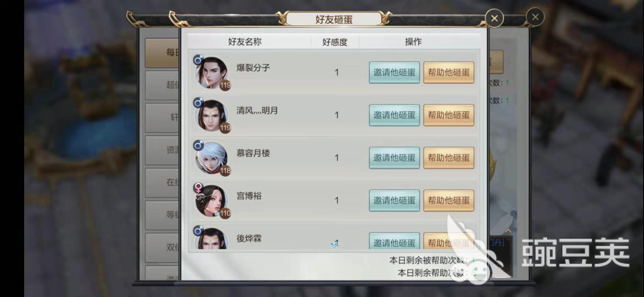Viewport: 644px width, 297px height.
Task: Invite 清风灬明月 to smash eggs
Action: click(x=394, y=115)
